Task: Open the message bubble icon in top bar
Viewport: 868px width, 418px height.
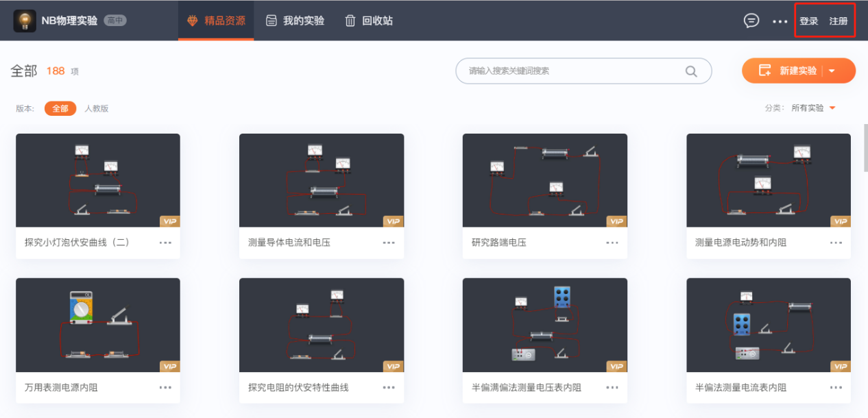Action: [751, 21]
